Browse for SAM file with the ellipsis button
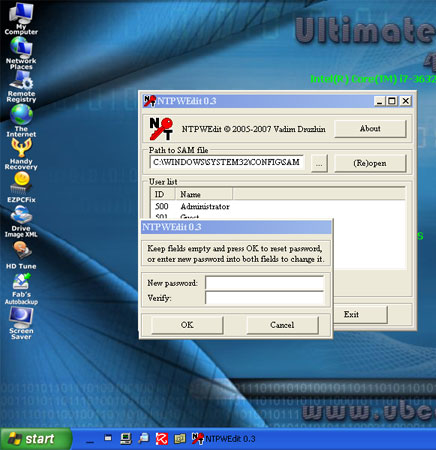 pyautogui.click(x=319, y=163)
